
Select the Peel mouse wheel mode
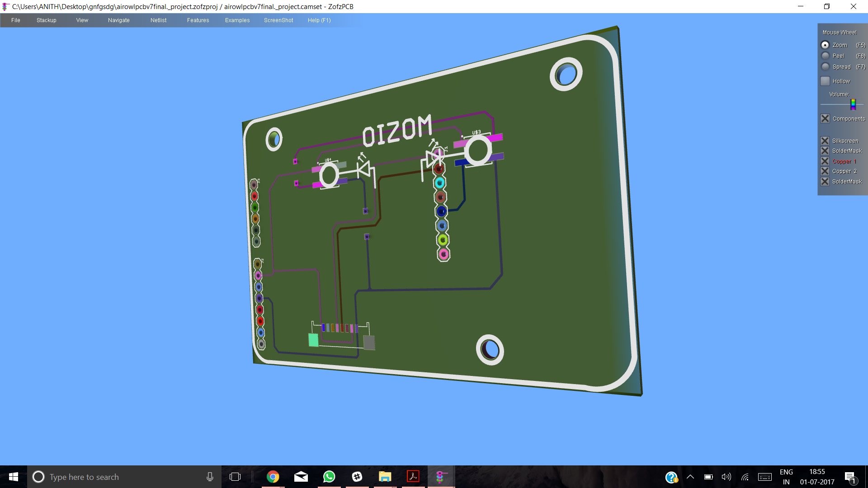tap(826, 56)
